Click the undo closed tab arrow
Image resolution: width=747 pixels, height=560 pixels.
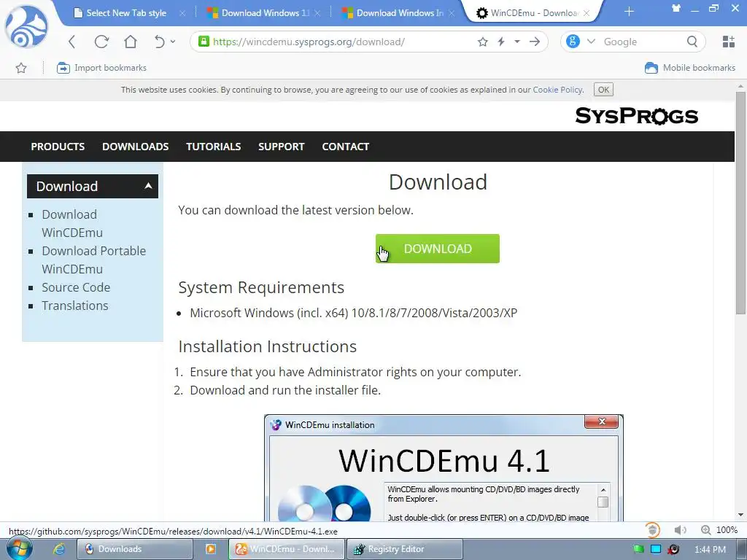(159, 42)
